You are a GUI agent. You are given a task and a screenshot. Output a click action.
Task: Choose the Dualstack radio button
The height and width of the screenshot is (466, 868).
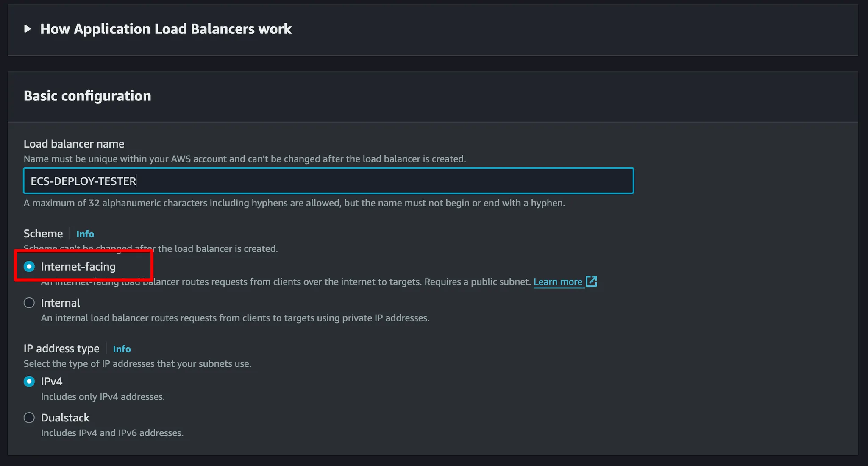click(x=29, y=418)
